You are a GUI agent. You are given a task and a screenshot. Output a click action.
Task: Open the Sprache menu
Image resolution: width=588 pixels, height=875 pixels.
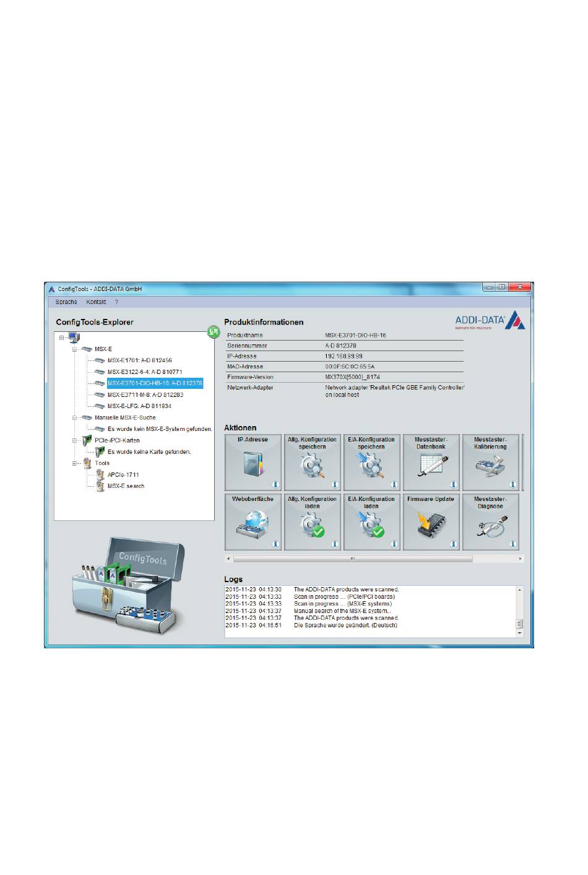66,302
